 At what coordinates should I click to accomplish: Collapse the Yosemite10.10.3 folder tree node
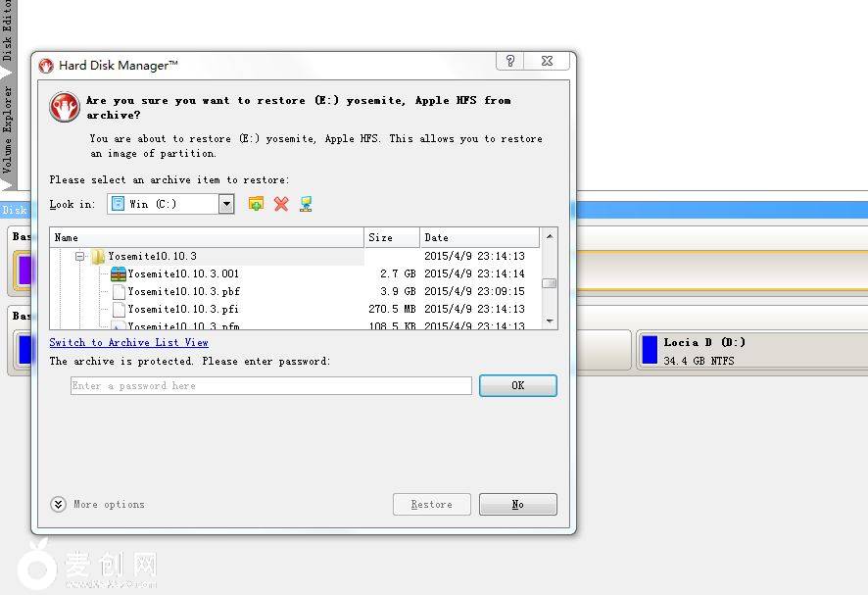pyautogui.click(x=80, y=257)
